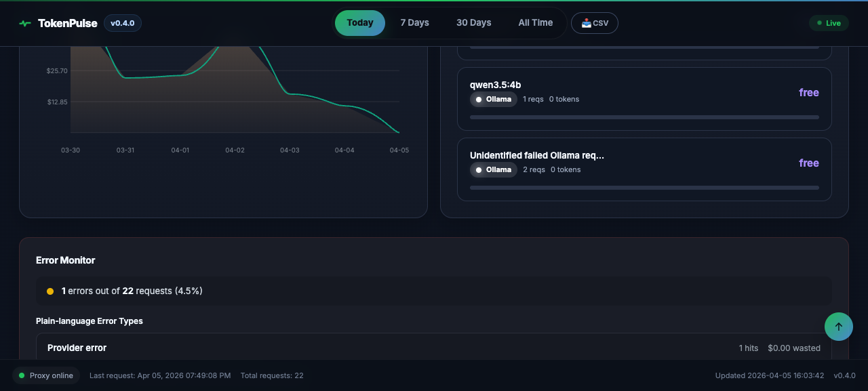Viewport: 868px width, 391px height.
Task: Click the progress bar under qwen3.5:4b
Action: pyautogui.click(x=644, y=117)
